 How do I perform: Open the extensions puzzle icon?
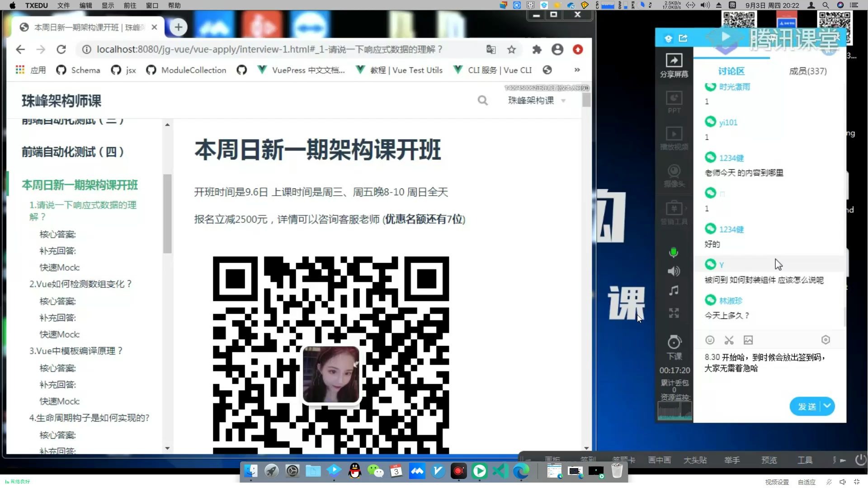tap(537, 49)
